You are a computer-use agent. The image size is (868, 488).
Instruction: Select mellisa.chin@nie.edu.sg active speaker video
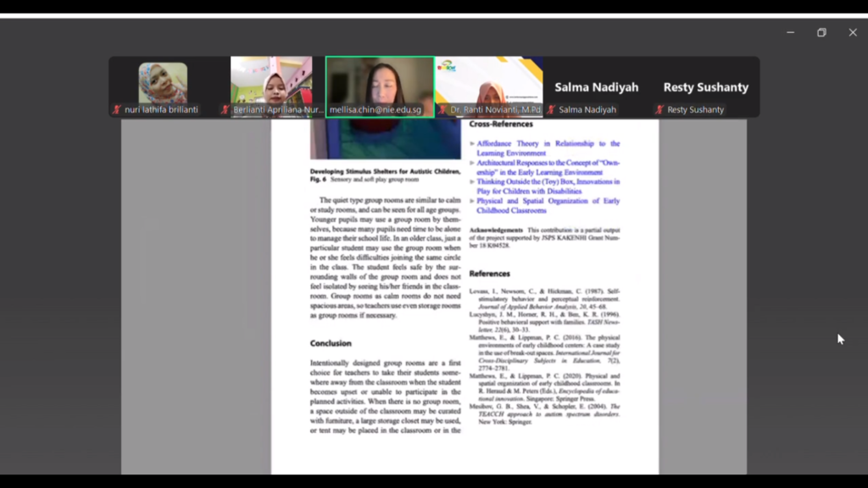380,85
